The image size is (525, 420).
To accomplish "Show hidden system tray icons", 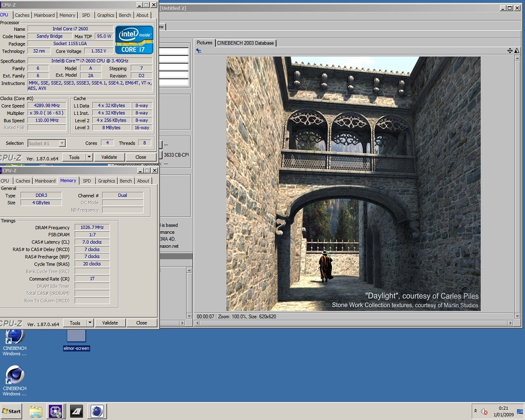I will click(x=475, y=411).
